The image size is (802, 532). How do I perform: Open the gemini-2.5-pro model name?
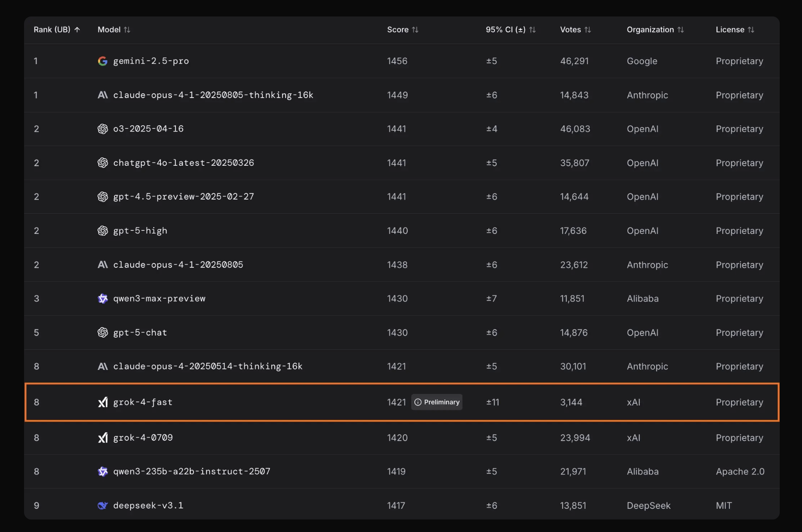[x=151, y=61]
